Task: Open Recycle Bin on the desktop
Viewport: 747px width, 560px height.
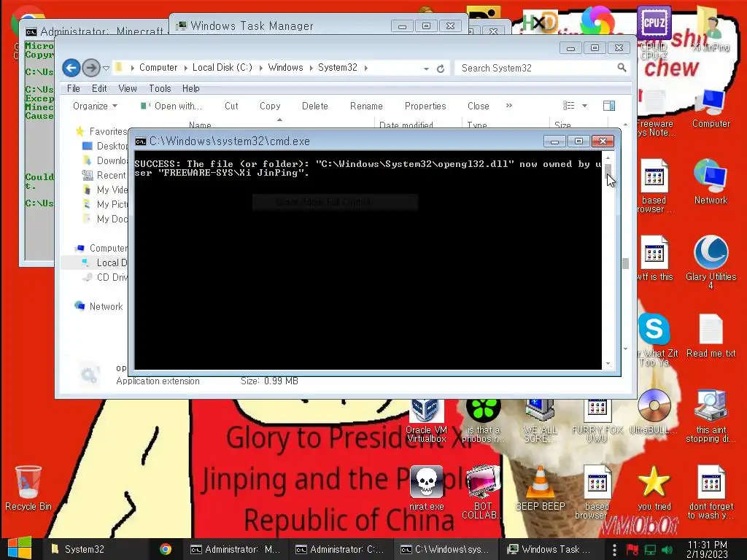Action: pyautogui.click(x=28, y=488)
